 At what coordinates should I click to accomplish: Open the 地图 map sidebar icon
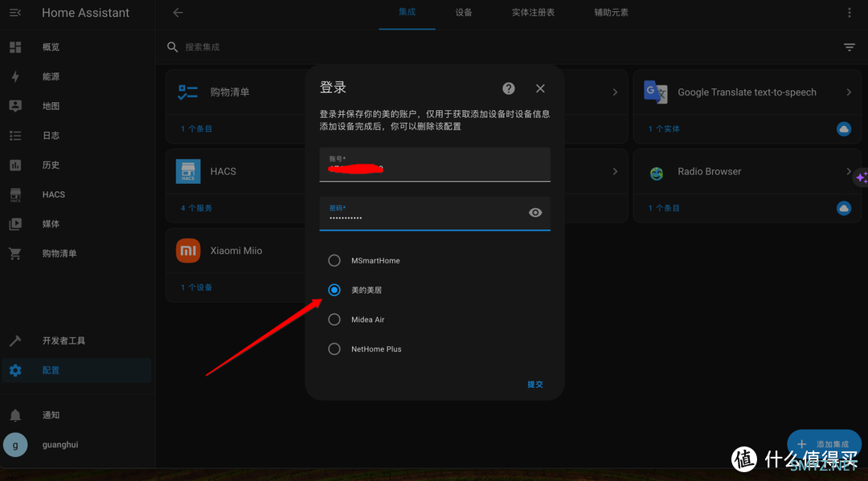(x=15, y=106)
